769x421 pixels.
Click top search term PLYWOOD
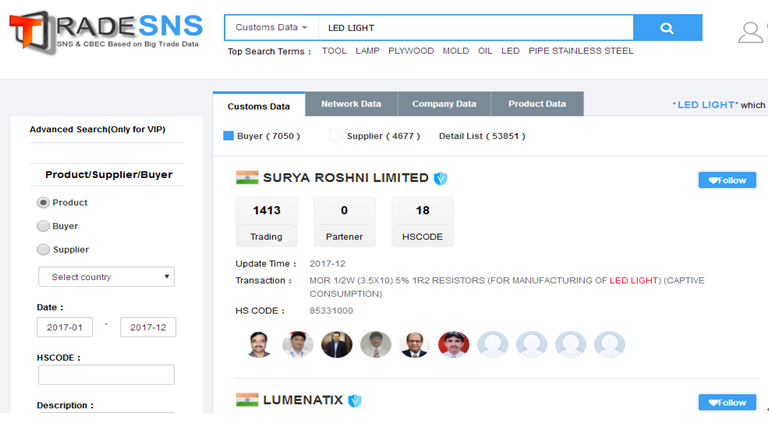(411, 51)
